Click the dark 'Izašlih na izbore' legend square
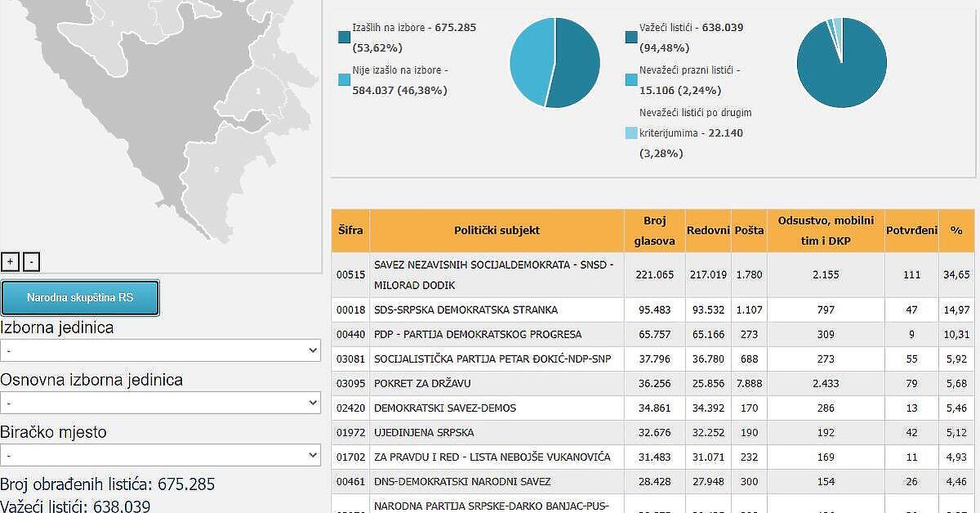The height and width of the screenshot is (513, 980). coord(344,36)
